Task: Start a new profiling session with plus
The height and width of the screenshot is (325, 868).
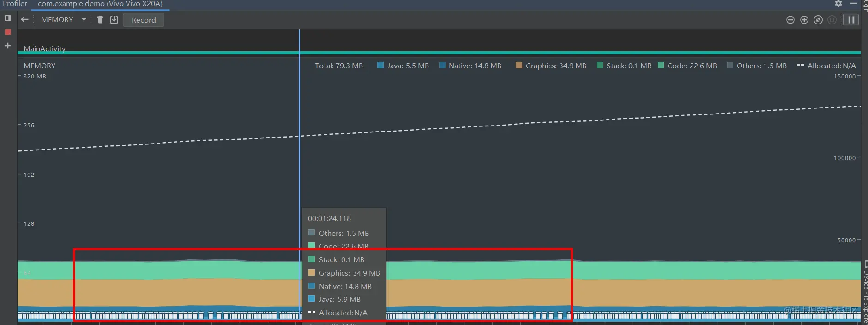Action: pyautogui.click(x=7, y=46)
